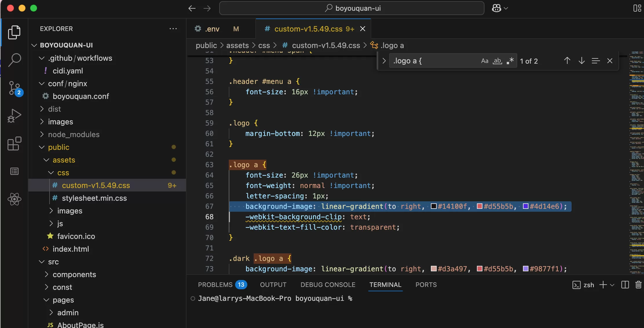Viewport: 644px width, 328px height.
Task: Open the Run and Debug view
Action: [x=14, y=116]
